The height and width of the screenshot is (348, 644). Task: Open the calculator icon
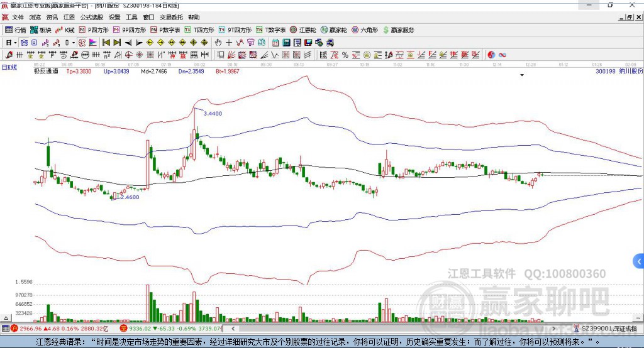[287, 43]
